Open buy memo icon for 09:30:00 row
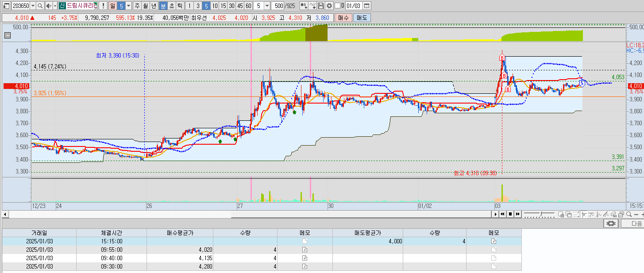The image size is (644, 273). [x=305, y=266]
